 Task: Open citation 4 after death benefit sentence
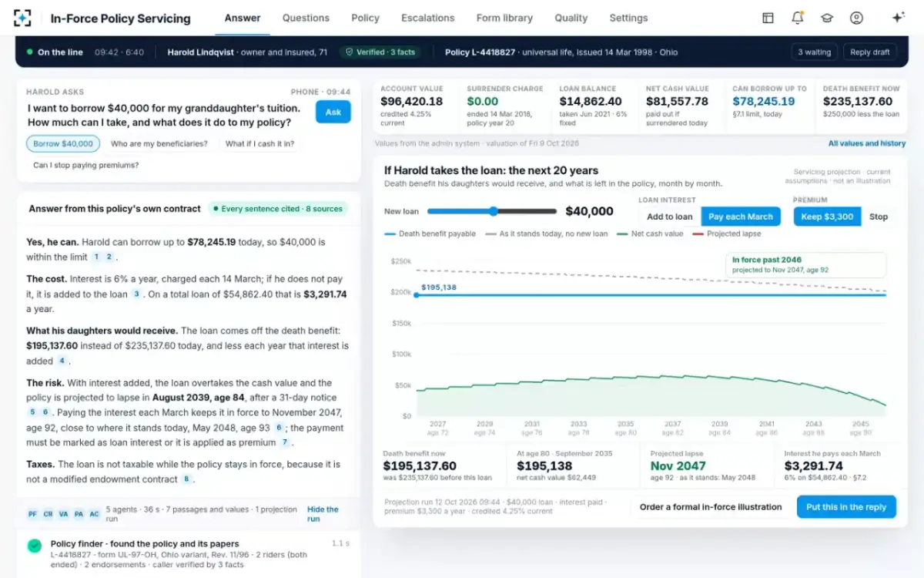(x=62, y=361)
